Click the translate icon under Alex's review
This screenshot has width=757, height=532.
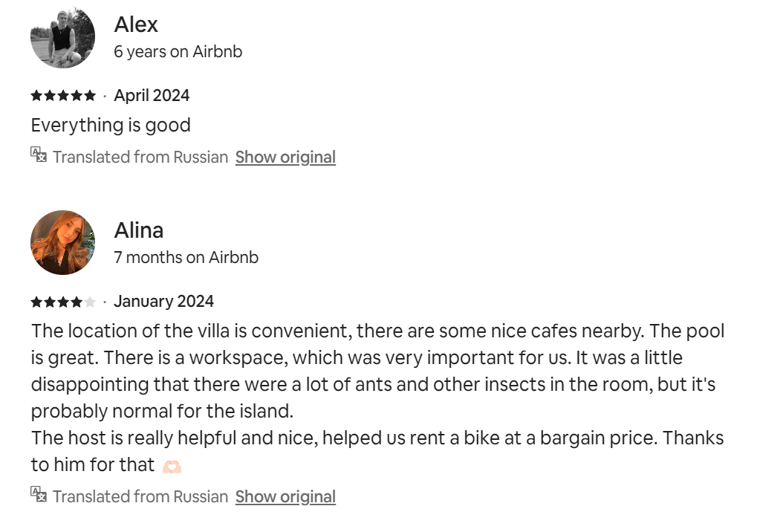tap(39, 155)
